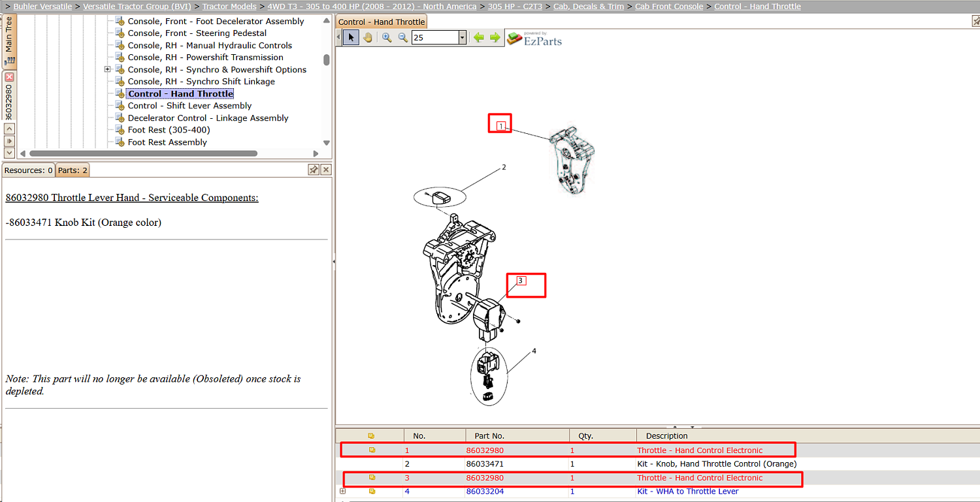Click icon beside Console, Front - Steering Pedestal
This screenshot has width=980, height=502.
tap(120, 33)
